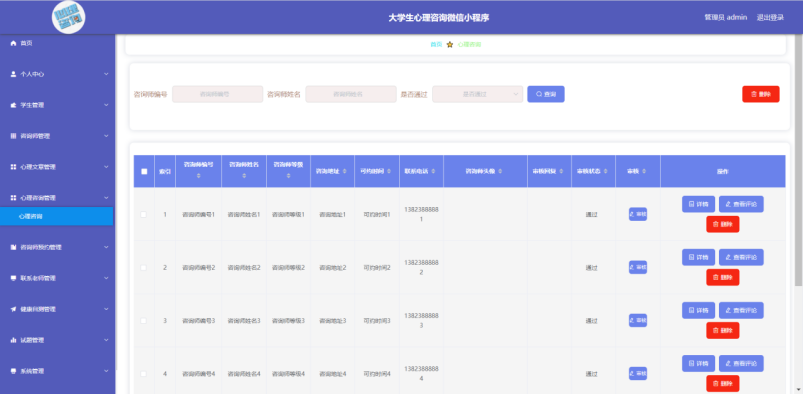Screen dimensions: 803x394
Task: Sort by the 咨询师编号 column arrows
Action: click(199, 176)
